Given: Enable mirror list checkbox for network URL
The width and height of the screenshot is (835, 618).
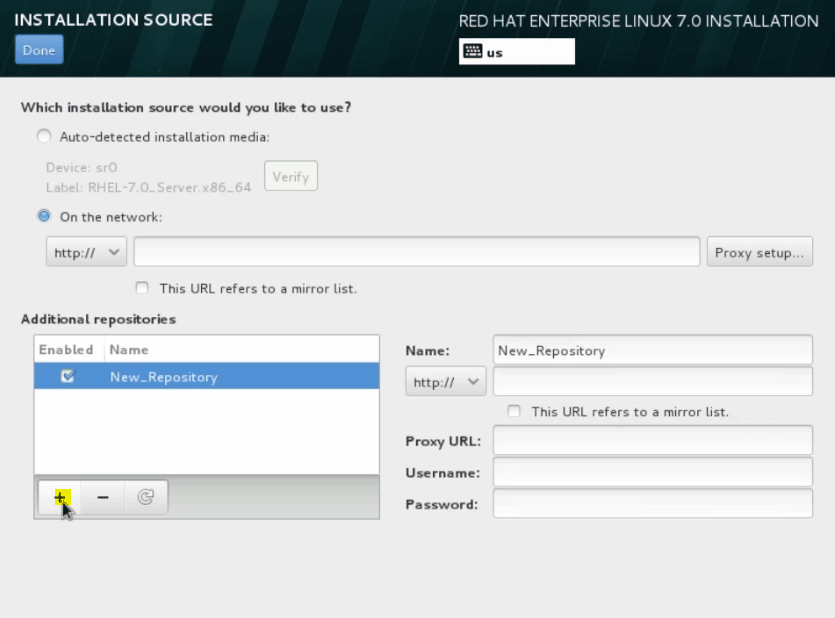Looking at the screenshot, I should click(141, 288).
